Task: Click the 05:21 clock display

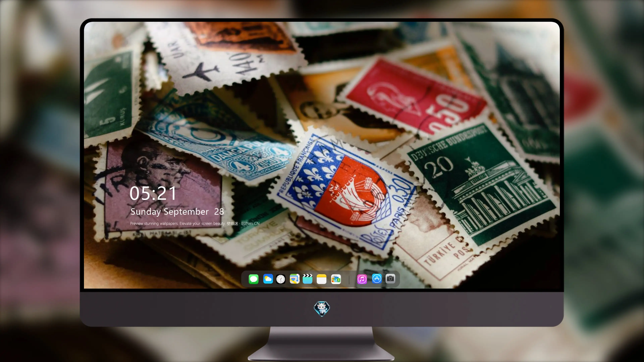Action: [153, 193]
